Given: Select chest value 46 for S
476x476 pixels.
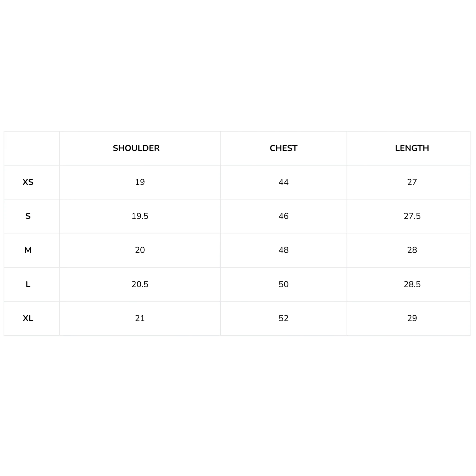Looking at the screenshot, I should [x=283, y=216].
